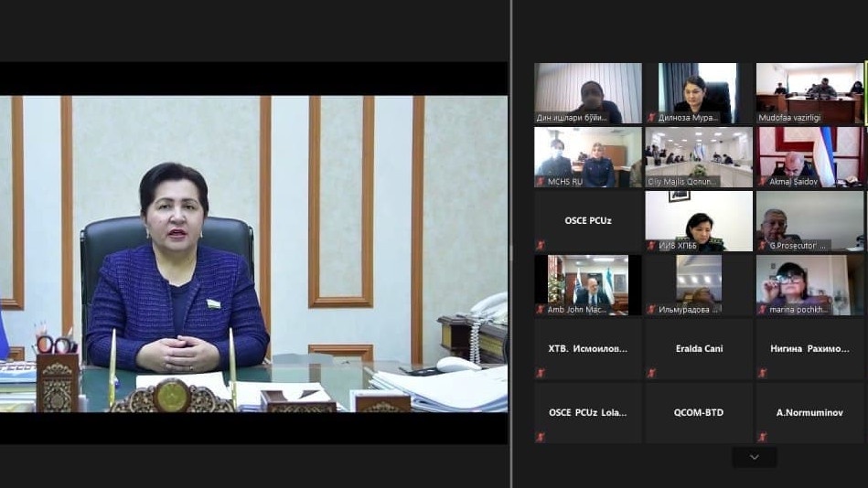
Task: Select the Mudofaa vazirligi video tile
Action: click(809, 92)
